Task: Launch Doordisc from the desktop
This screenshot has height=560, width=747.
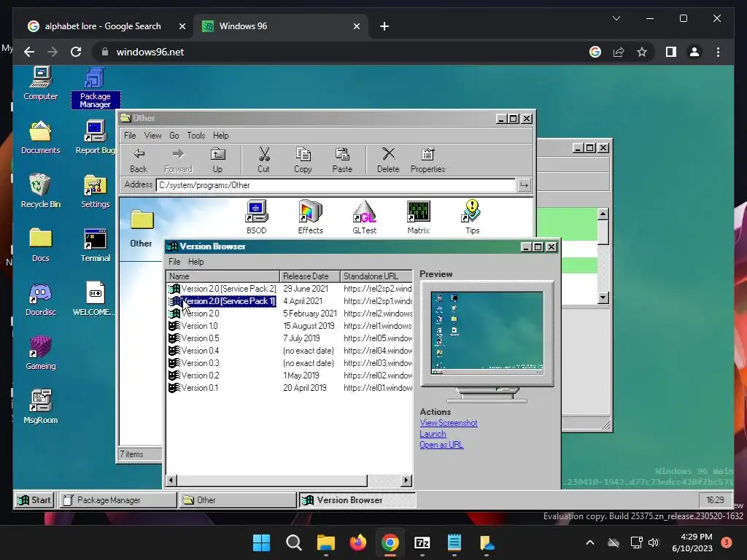Action: pyautogui.click(x=41, y=300)
